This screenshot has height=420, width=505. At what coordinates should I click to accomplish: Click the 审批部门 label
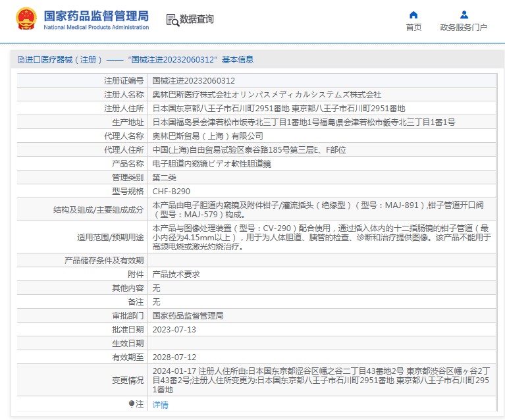pyautogui.click(x=128, y=316)
